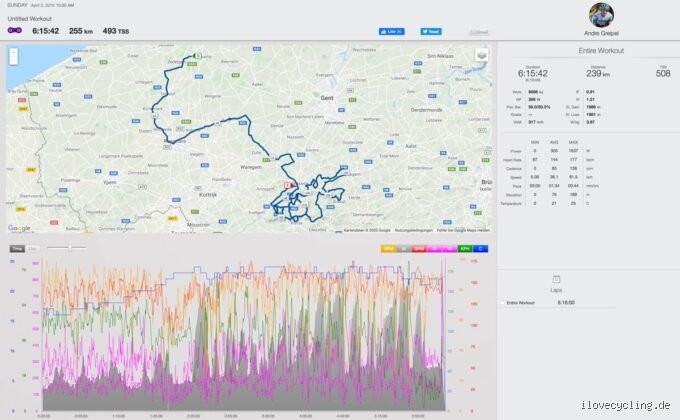This screenshot has width=680, height=420.
Task: Click the red finish marker on route
Action: pyautogui.click(x=288, y=185)
